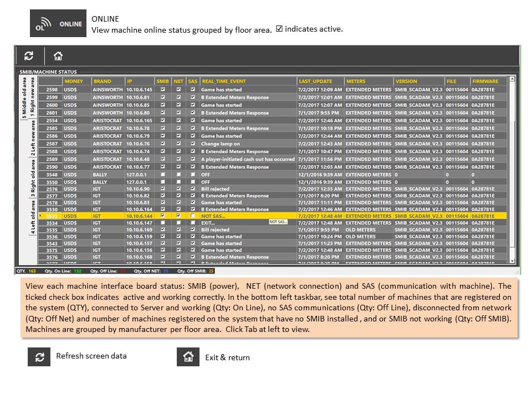Select row for machine 2589 ARISTOCRAT
532x399 pixels.
(x=272, y=159)
